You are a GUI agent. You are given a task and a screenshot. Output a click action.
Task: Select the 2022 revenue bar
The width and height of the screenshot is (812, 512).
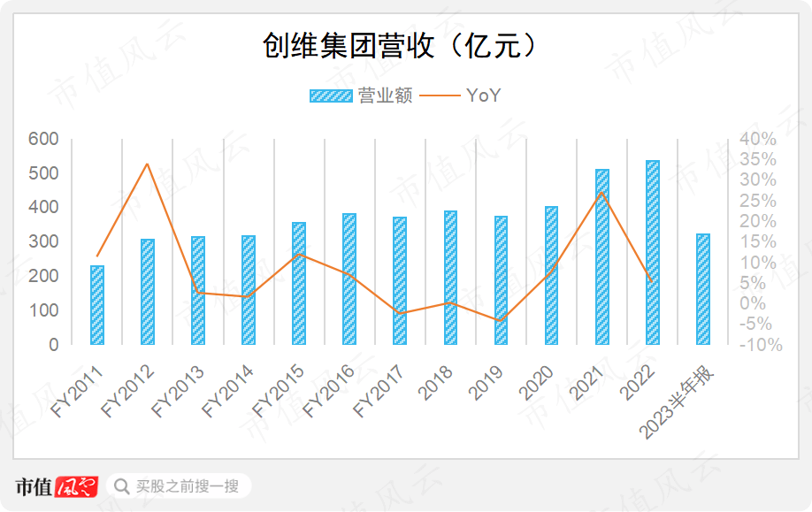[x=653, y=252]
